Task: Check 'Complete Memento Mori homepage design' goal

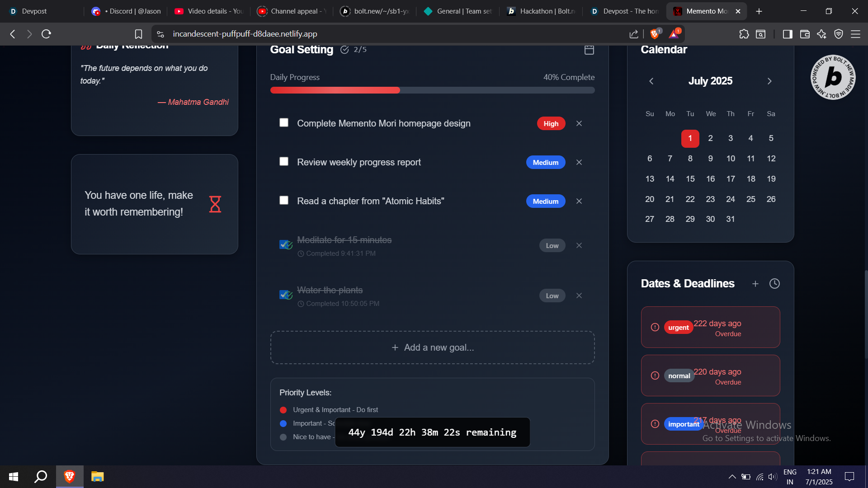Action: pos(284,122)
